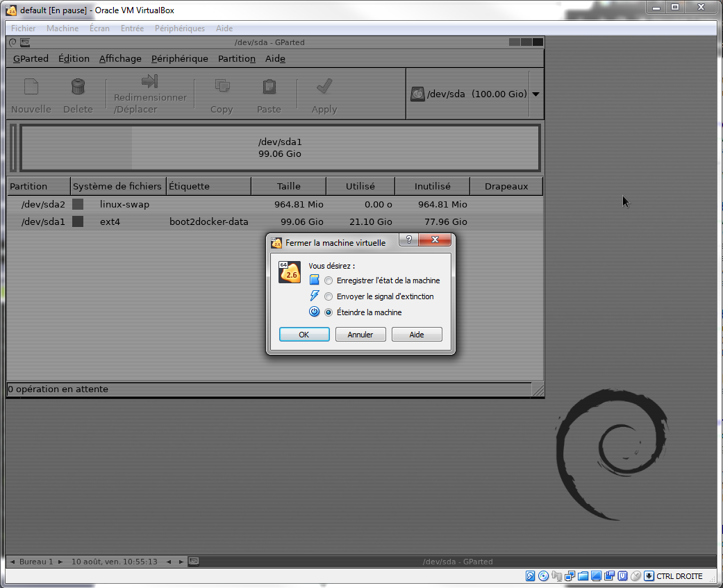Click the Taille column header
723x588 pixels.
[289, 186]
